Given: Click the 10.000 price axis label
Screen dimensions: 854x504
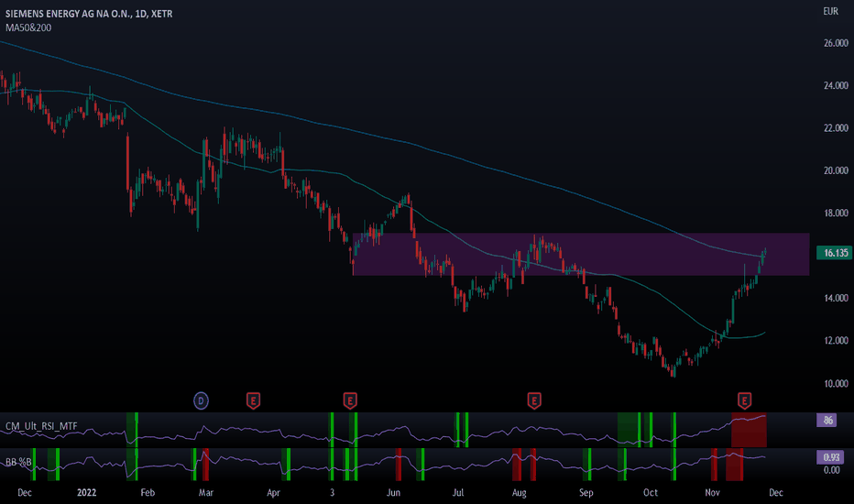Looking at the screenshot, I should pyautogui.click(x=836, y=384).
